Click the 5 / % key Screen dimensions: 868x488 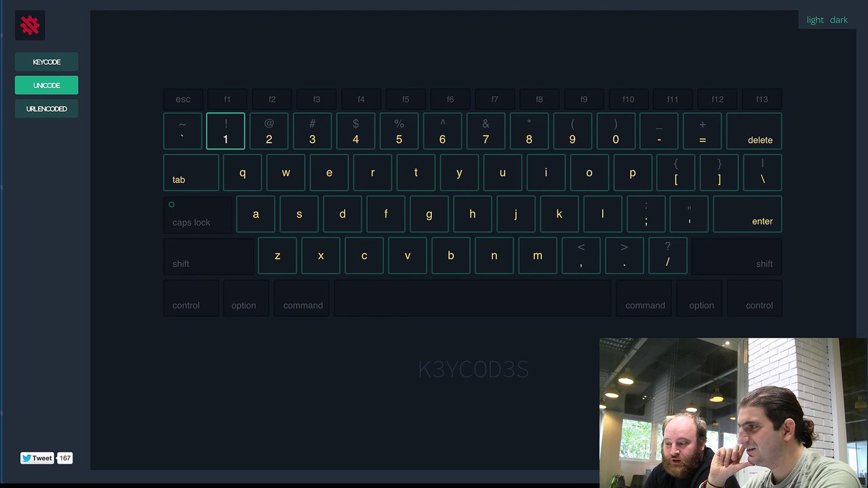(x=399, y=131)
